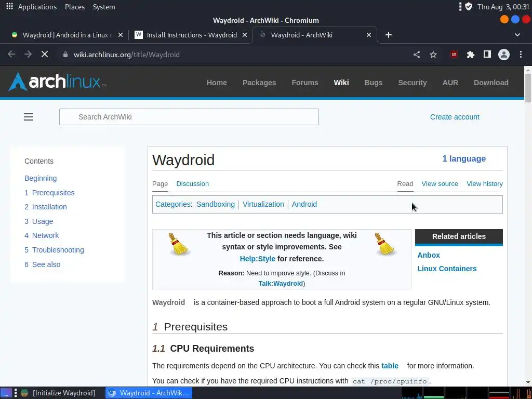Viewport: 532px width, 399px height.
Task: Jump to 4 Network in contents
Action: [42, 235]
